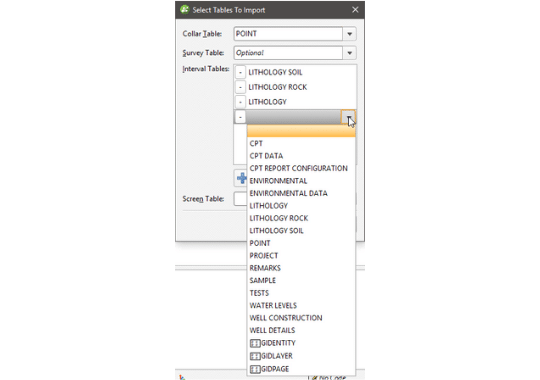Remove LITHOLOGY SOIL with its minus button
540x380 pixels.
click(240, 72)
